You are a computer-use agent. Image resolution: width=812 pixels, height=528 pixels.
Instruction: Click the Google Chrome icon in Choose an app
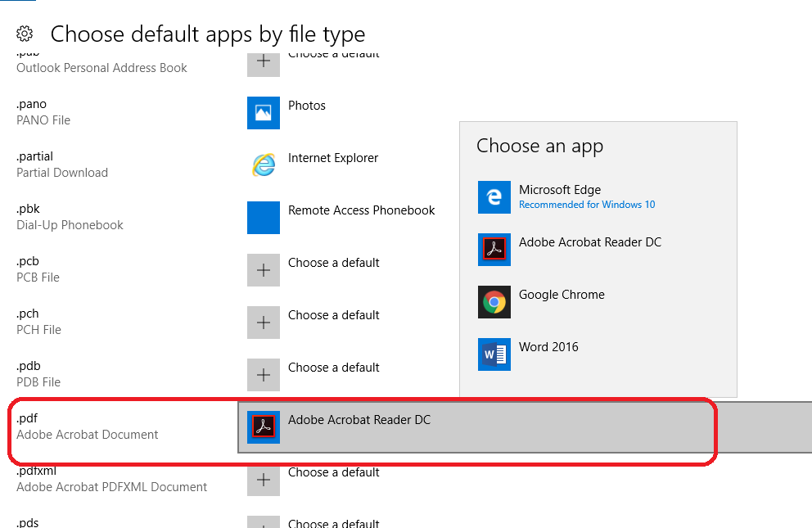pyautogui.click(x=494, y=302)
